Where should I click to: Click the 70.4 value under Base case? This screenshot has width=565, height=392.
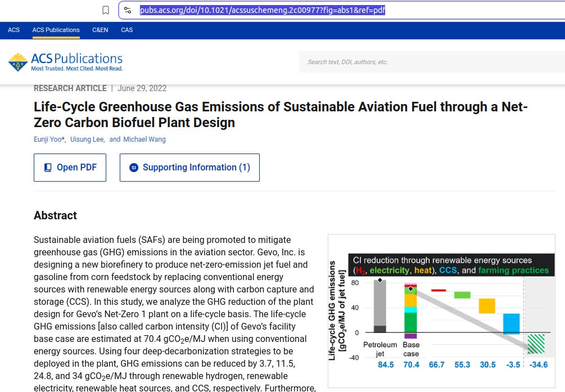coord(411,364)
